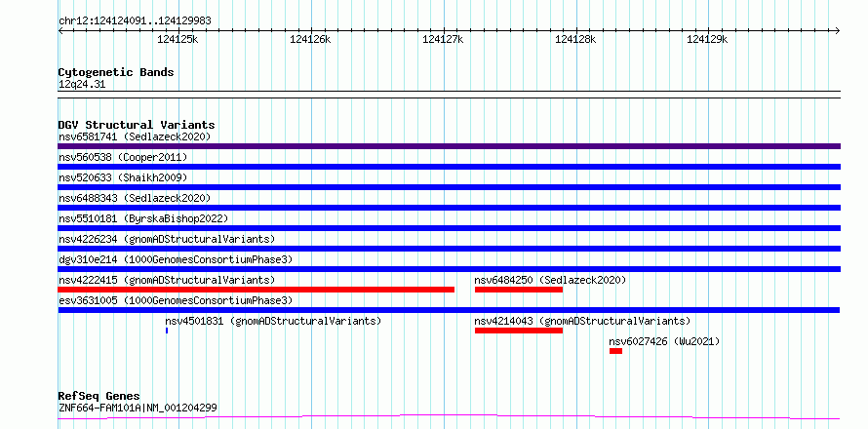Click the 124128k ruler tick label
The height and width of the screenshot is (429, 868).
[575, 39]
